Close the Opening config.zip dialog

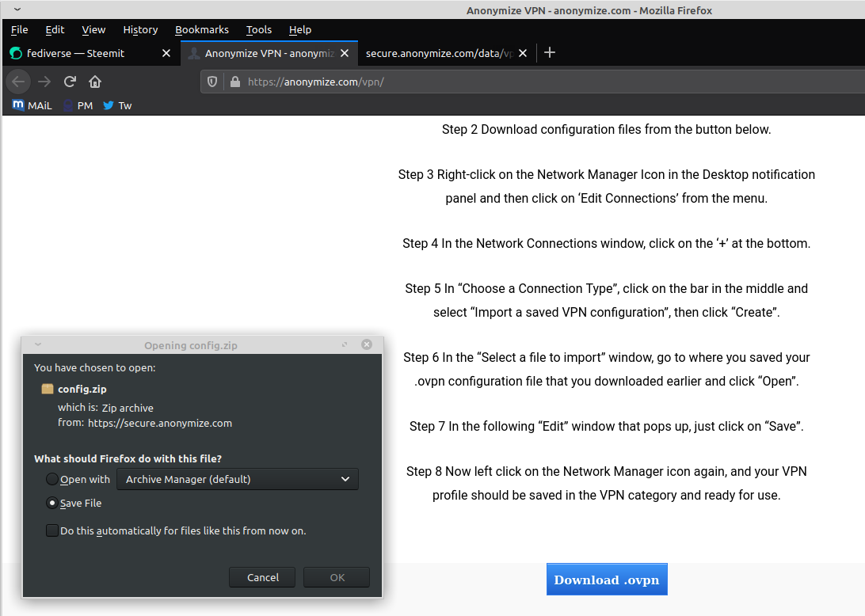pos(367,344)
